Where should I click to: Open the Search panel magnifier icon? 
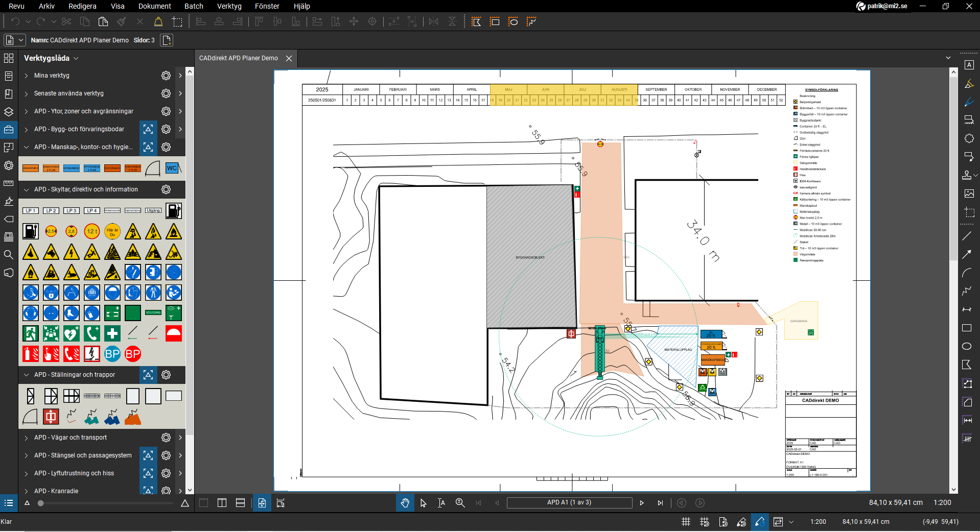pos(9,254)
